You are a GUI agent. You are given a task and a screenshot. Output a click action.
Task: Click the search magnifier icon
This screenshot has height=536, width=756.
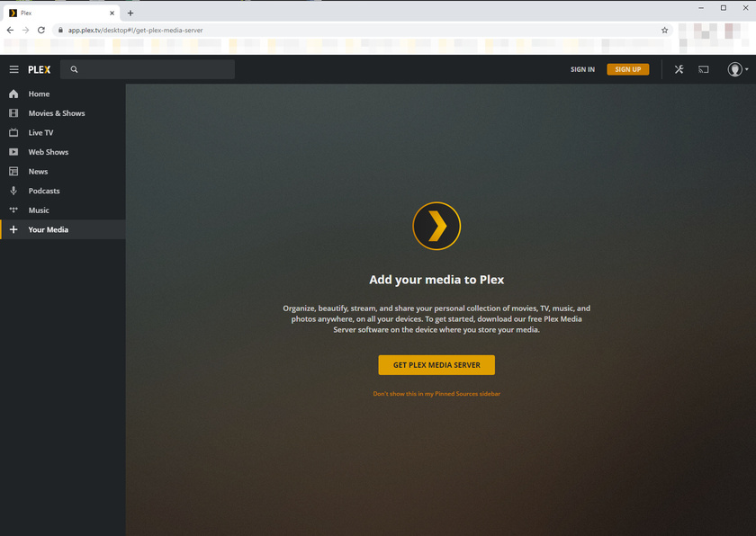(x=74, y=69)
